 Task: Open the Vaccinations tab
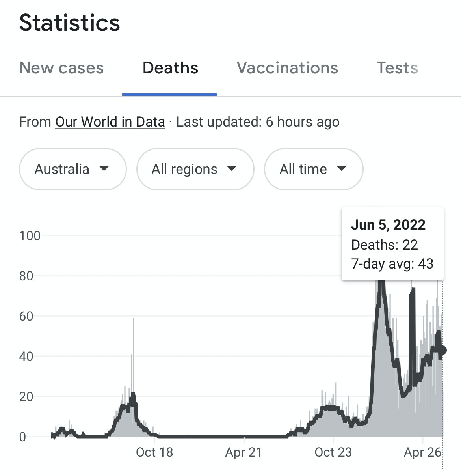(x=287, y=68)
